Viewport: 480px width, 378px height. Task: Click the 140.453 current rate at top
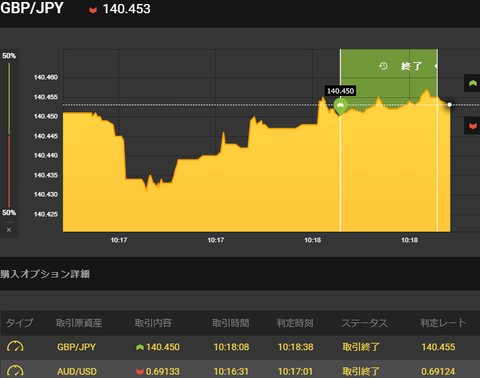coord(126,9)
